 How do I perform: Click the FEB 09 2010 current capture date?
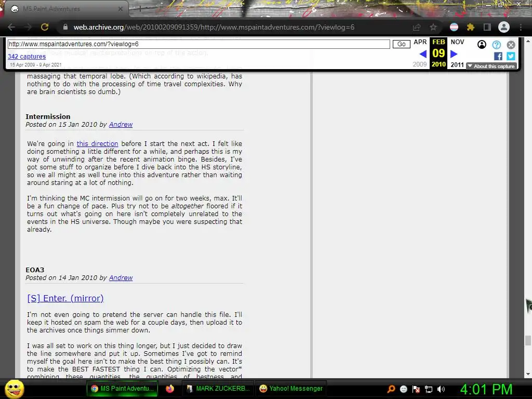[438, 54]
